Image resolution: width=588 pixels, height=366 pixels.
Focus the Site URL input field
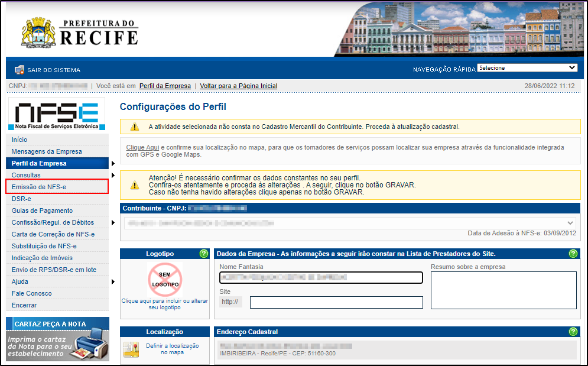click(x=336, y=303)
